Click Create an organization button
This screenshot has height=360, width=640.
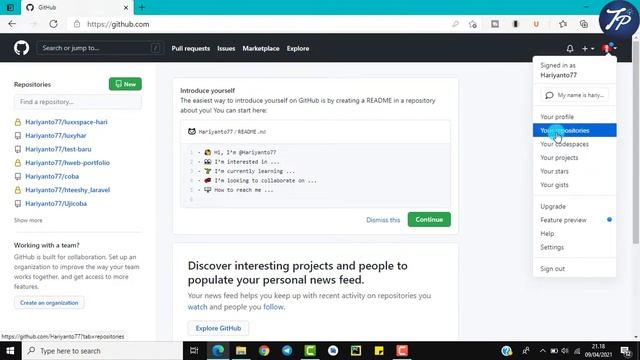coord(49,302)
